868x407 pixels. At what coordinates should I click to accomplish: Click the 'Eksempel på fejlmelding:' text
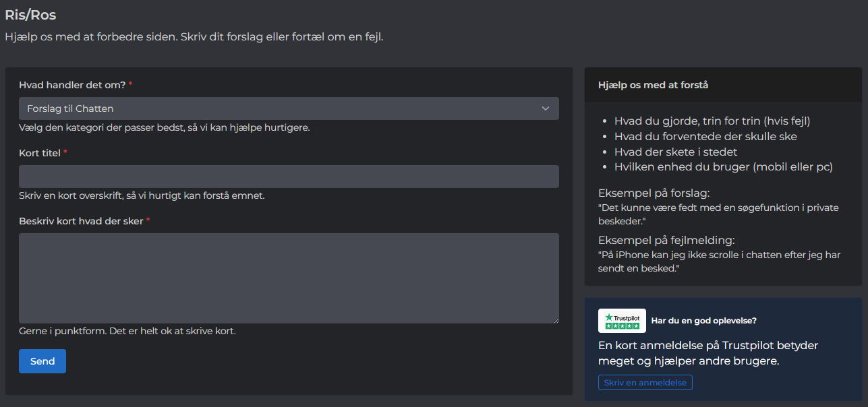click(666, 240)
